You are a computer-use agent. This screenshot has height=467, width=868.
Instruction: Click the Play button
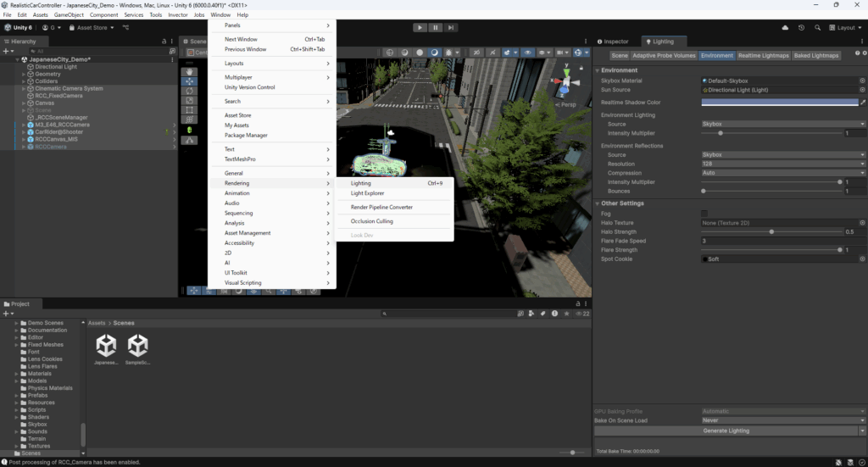tap(420, 28)
